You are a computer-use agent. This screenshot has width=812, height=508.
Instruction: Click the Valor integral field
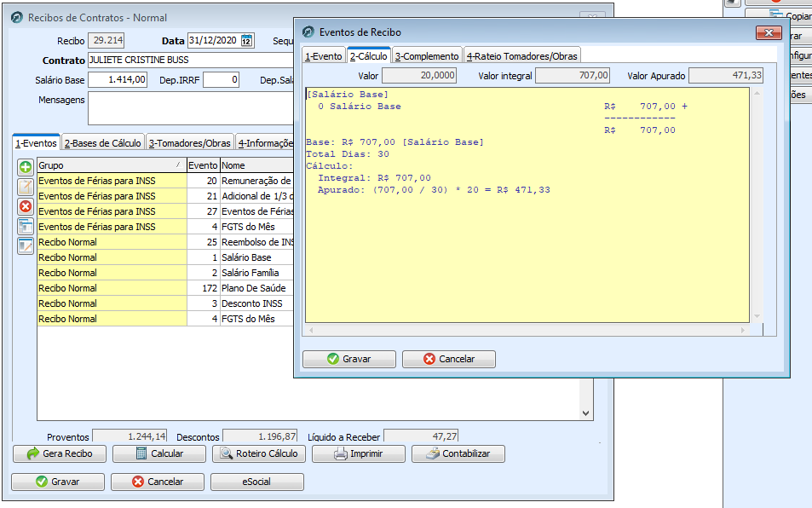573,76
